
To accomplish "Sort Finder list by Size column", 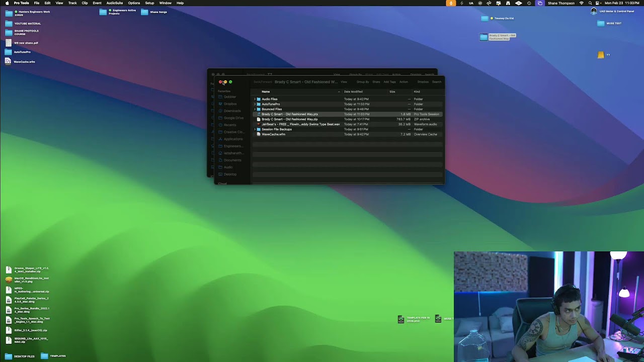I will coord(392,92).
